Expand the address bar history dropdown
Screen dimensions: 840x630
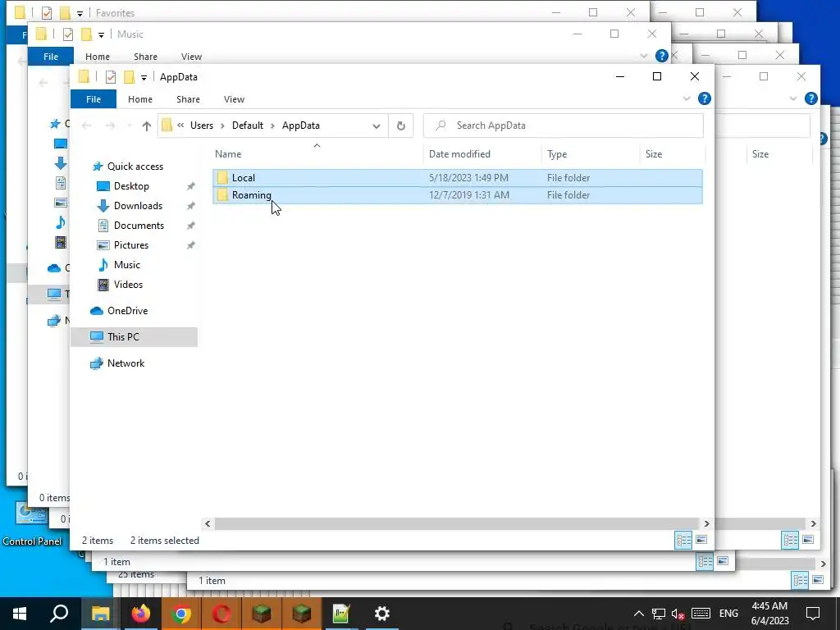pyautogui.click(x=376, y=126)
